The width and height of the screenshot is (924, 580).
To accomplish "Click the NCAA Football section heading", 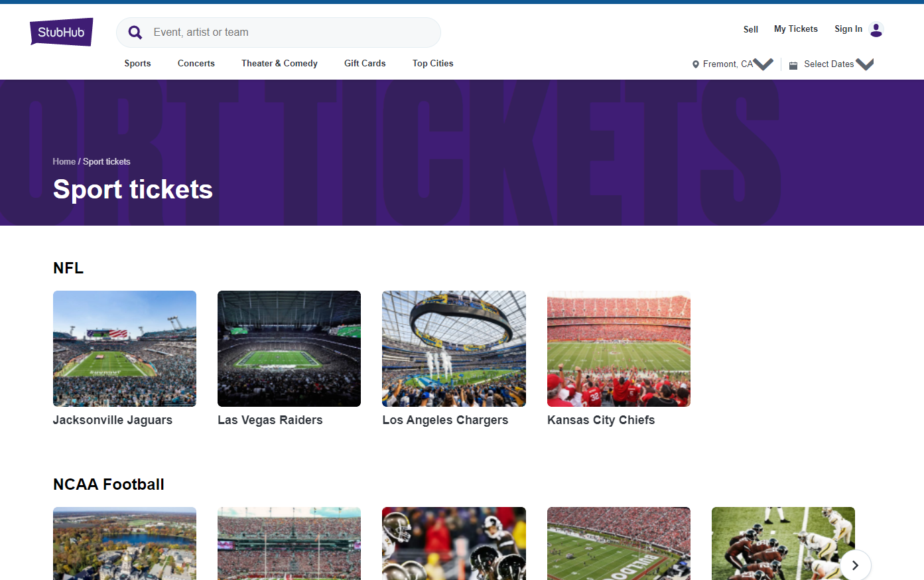I will (109, 484).
